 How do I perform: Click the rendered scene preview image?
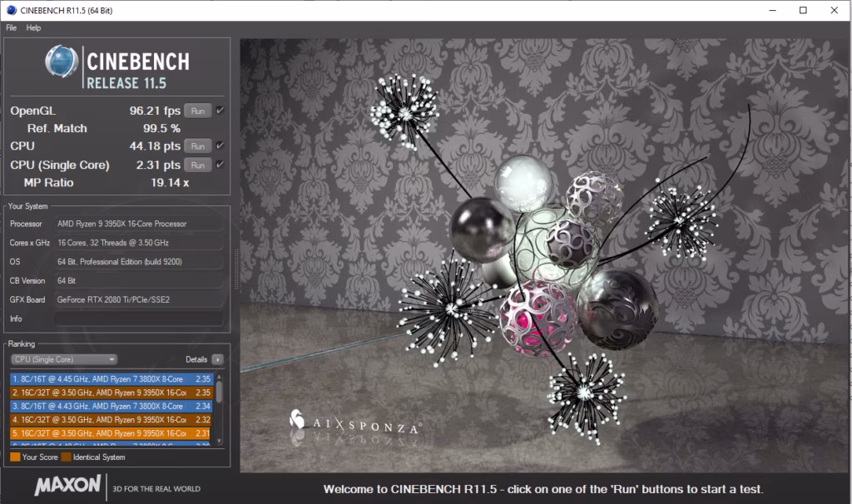coord(544,255)
